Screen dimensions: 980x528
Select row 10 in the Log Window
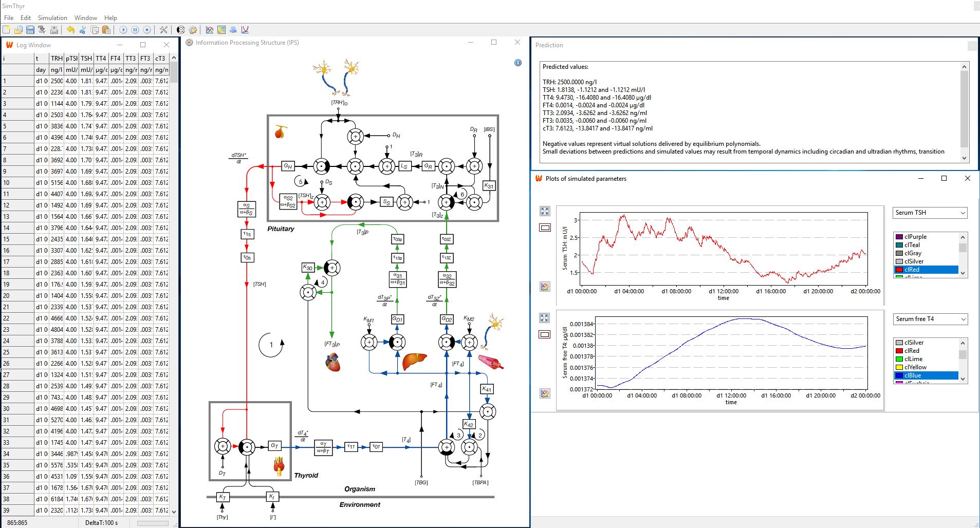[x=85, y=183]
